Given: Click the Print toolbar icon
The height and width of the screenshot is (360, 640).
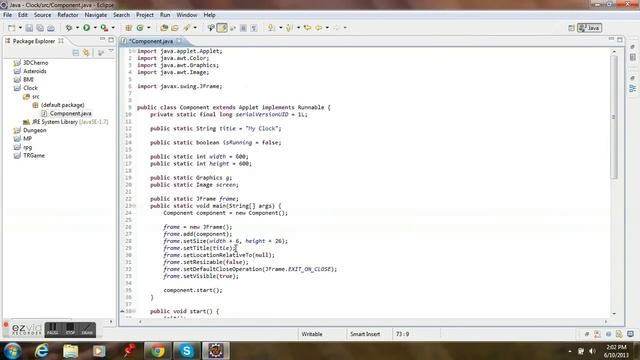Looking at the screenshot, I should coord(51,28).
